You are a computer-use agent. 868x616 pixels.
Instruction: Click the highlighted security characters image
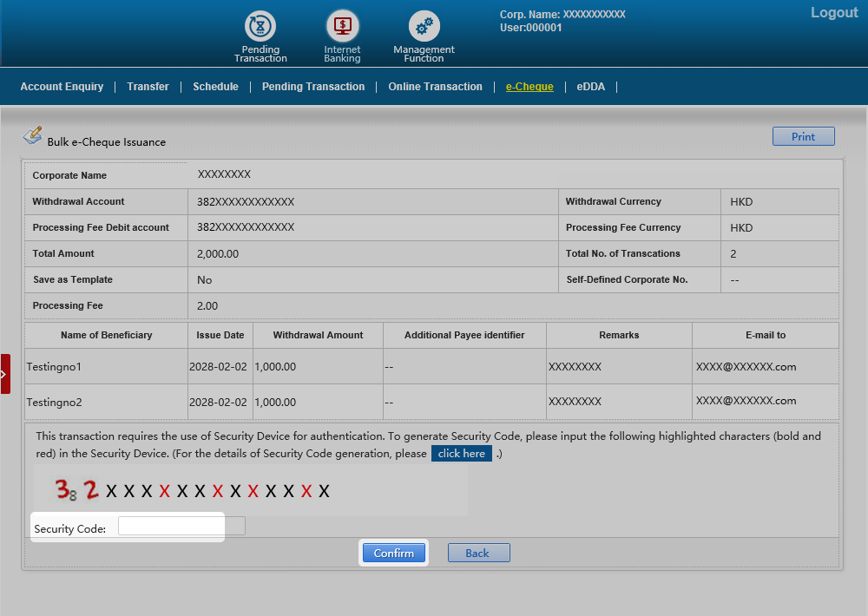[193, 491]
